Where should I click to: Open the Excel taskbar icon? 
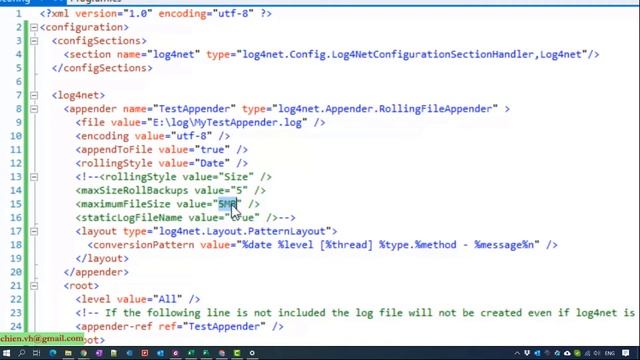(191, 353)
